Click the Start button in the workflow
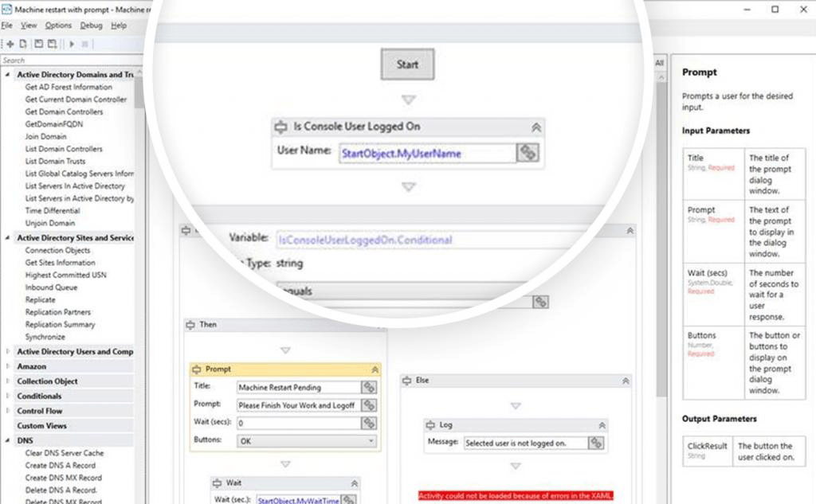Image resolution: width=816 pixels, height=504 pixels. click(407, 64)
